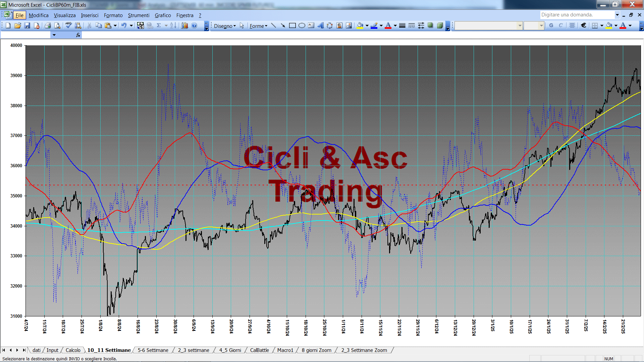The image size is (644, 362).
Task: Switch to the CalBattle sheet tab
Action: coord(259,350)
